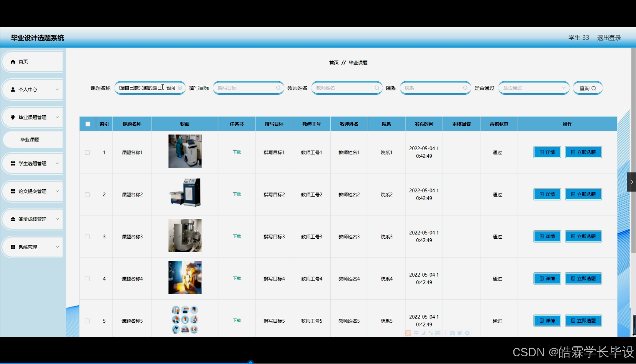
Task: Click the home icon beside 首页
Action: (13, 62)
